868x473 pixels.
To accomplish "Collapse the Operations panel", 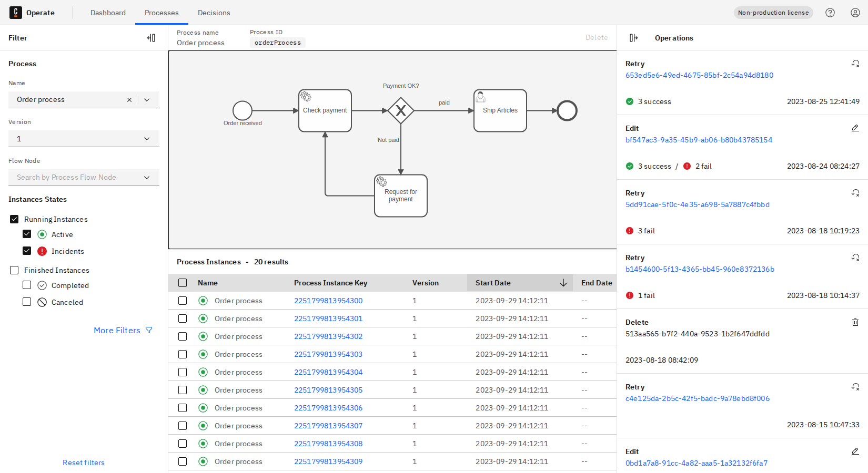I will tap(633, 38).
